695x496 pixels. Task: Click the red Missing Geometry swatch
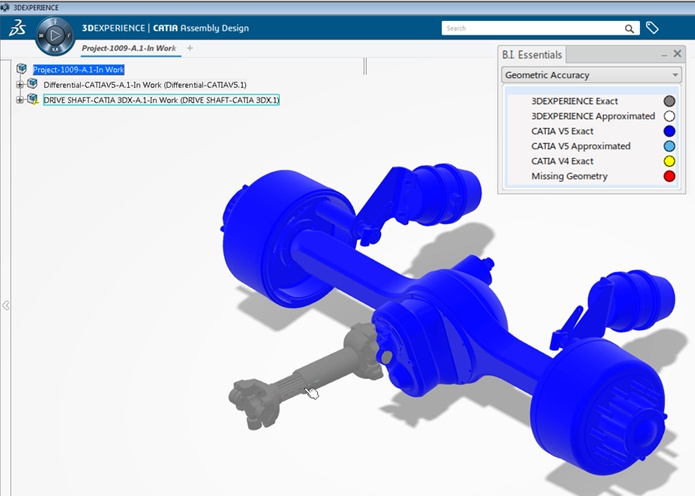tap(669, 176)
